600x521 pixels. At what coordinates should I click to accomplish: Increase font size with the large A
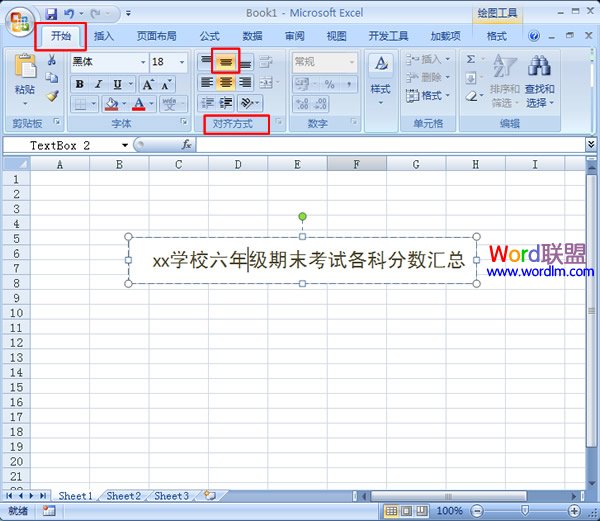tap(148, 85)
